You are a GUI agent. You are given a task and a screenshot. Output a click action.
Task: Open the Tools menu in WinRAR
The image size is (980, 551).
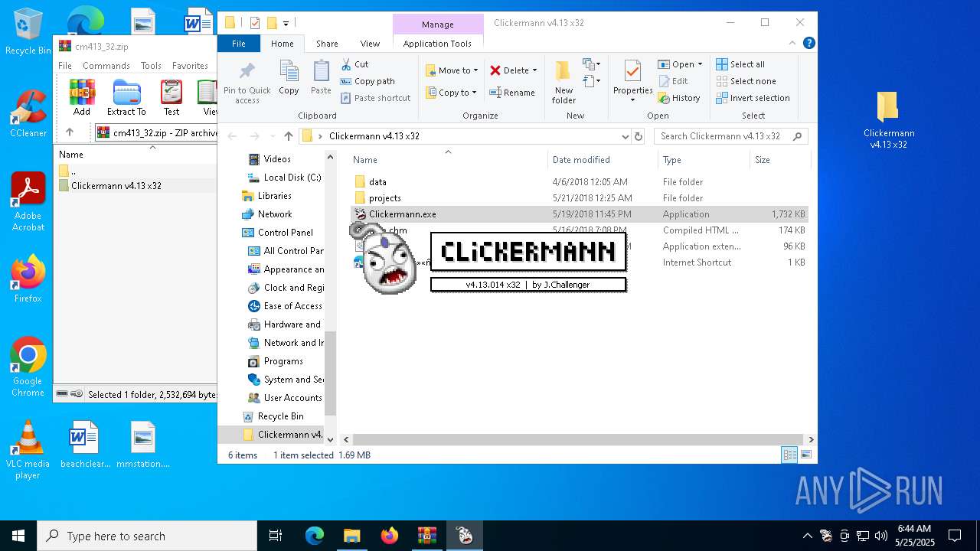pos(151,66)
